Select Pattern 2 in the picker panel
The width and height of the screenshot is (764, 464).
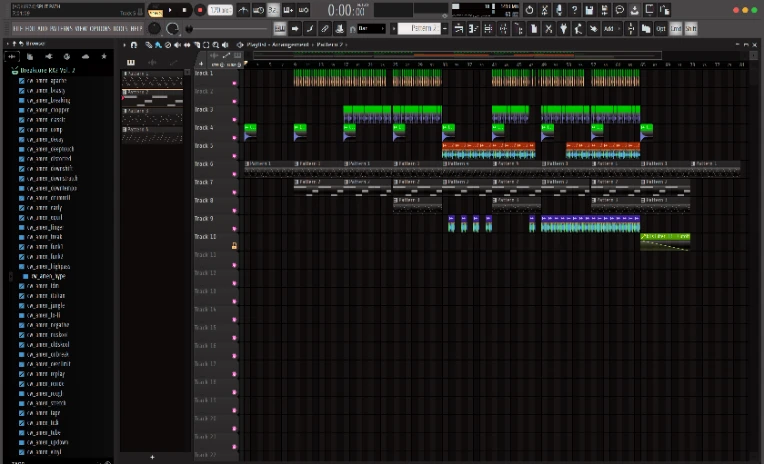click(153, 98)
